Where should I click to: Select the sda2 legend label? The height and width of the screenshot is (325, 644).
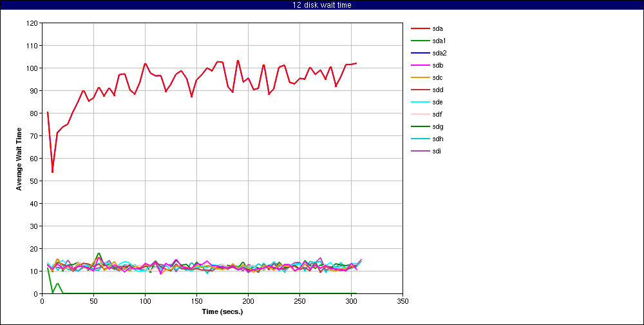[x=439, y=53]
